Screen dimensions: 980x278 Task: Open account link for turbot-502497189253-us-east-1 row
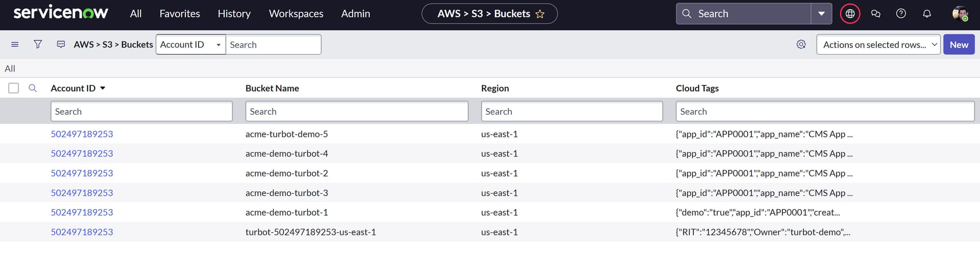click(82, 232)
